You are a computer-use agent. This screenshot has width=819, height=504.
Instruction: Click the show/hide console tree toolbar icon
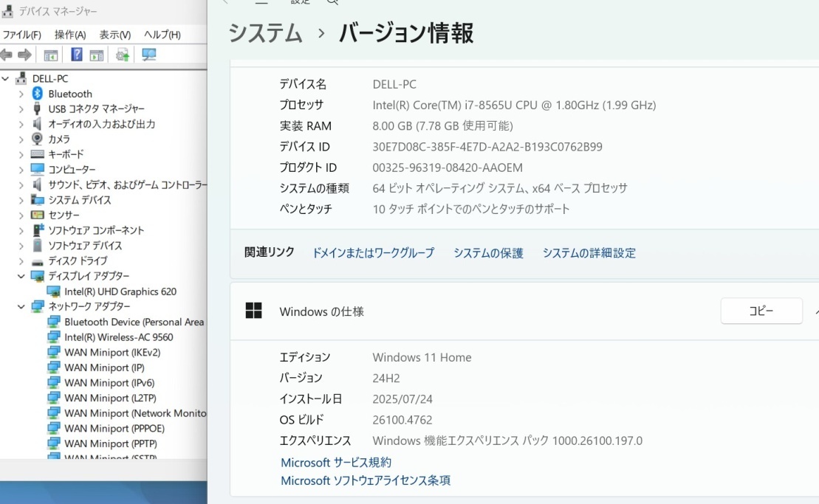pos(51,55)
